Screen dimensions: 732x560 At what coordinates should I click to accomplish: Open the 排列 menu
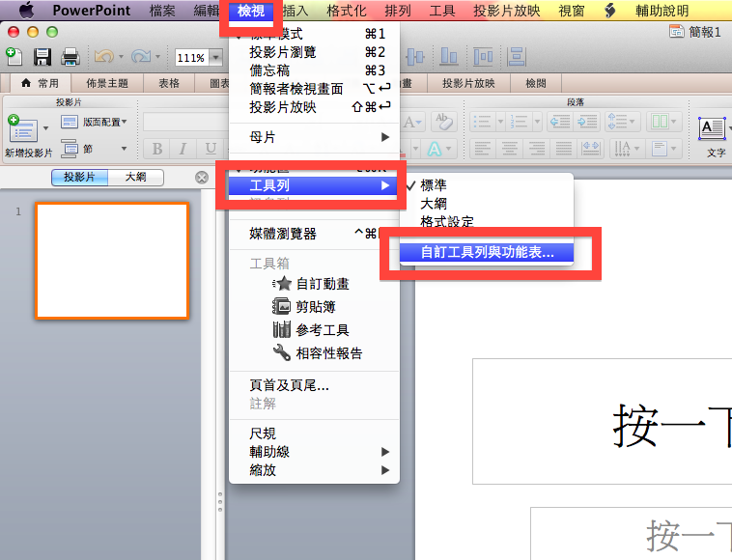[x=398, y=11]
